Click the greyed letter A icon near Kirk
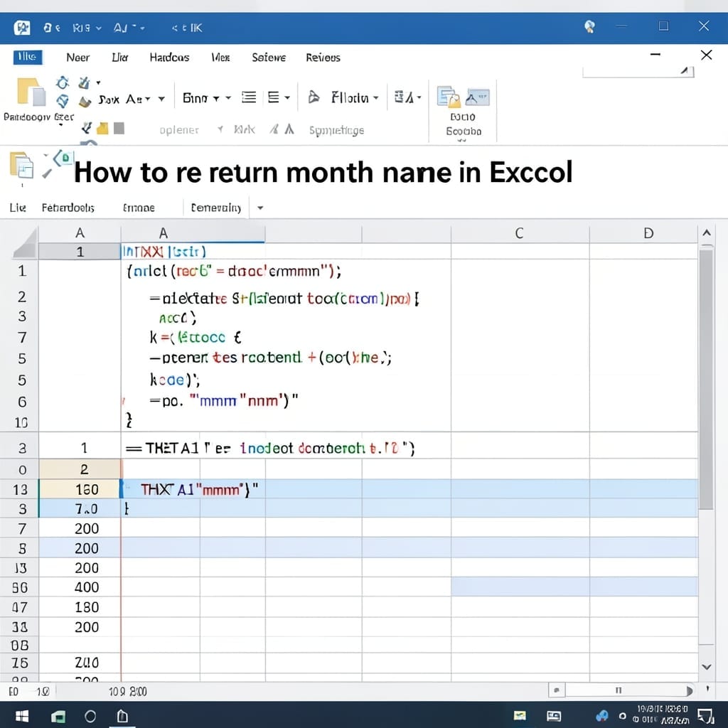The image size is (728, 728). coord(289,129)
